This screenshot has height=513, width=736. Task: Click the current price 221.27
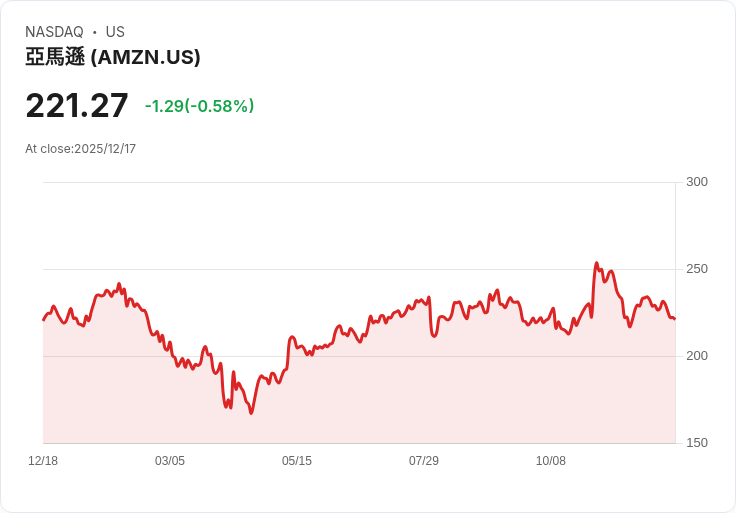pos(77,105)
